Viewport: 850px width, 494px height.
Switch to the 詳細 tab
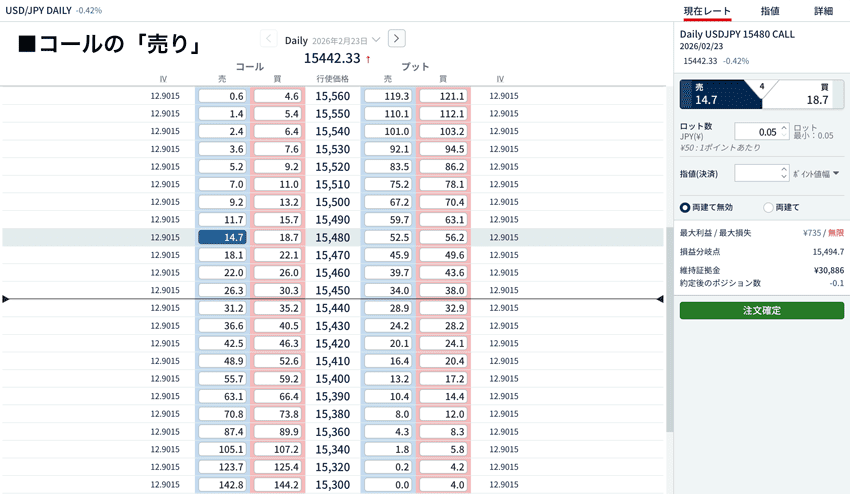(823, 10)
